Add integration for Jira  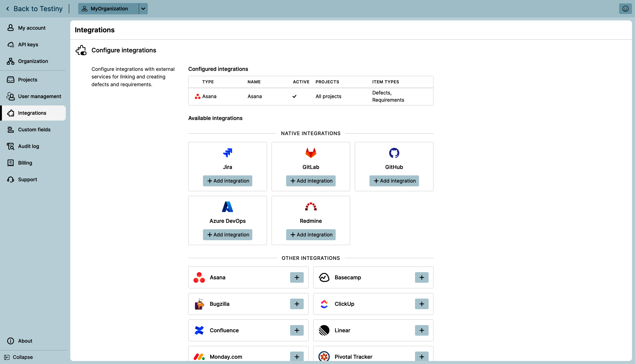(x=228, y=181)
